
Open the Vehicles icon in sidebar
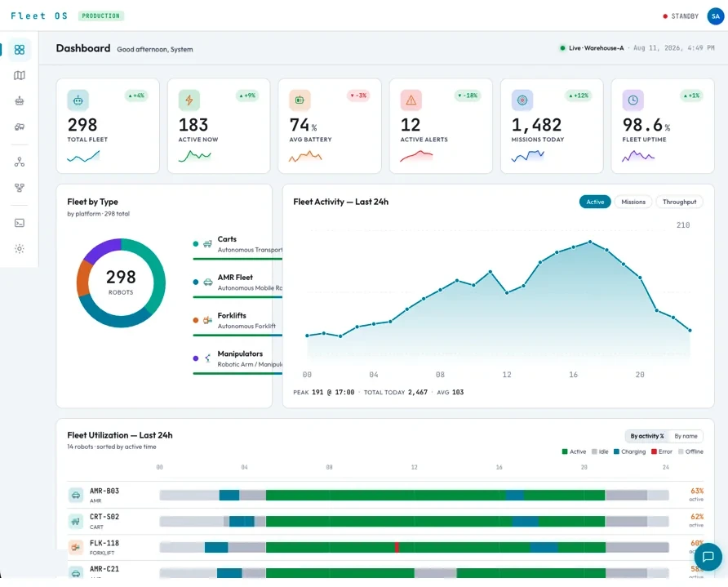(x=20, y=127)
